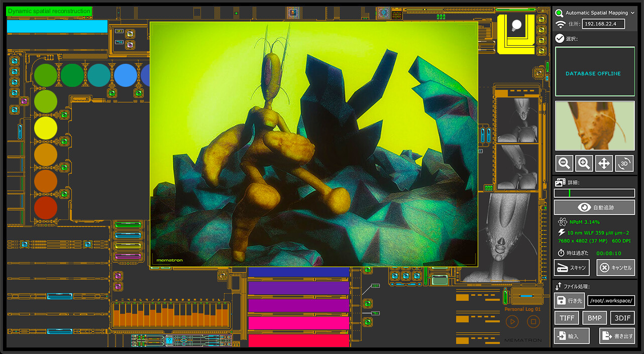Viewport: 644px width, 354px height.
Task: Toggle the 選択 checkmark
Action: [560, 39]
